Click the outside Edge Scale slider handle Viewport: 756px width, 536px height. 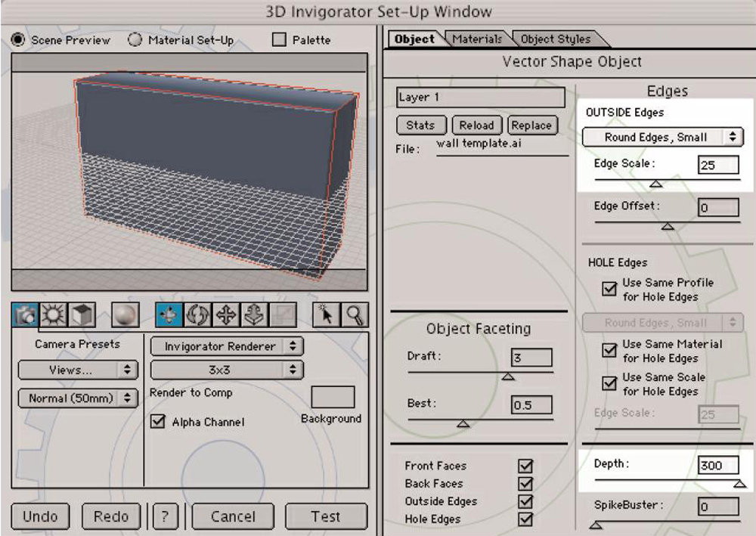655,184
